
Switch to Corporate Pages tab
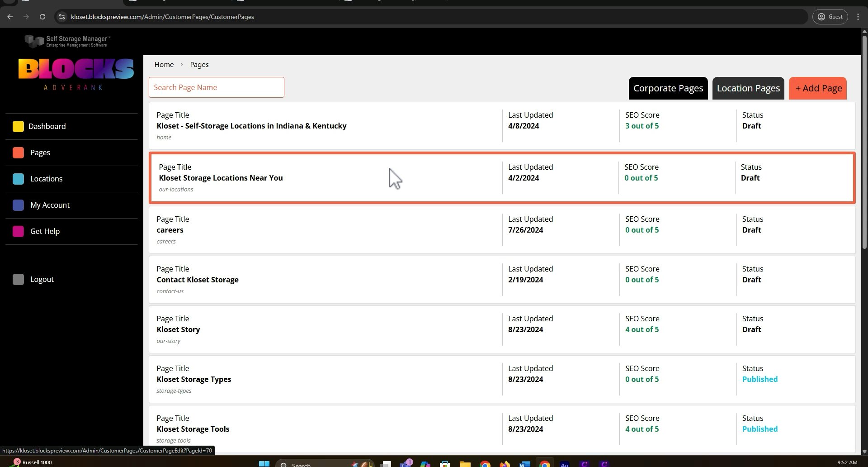(668, 88)
